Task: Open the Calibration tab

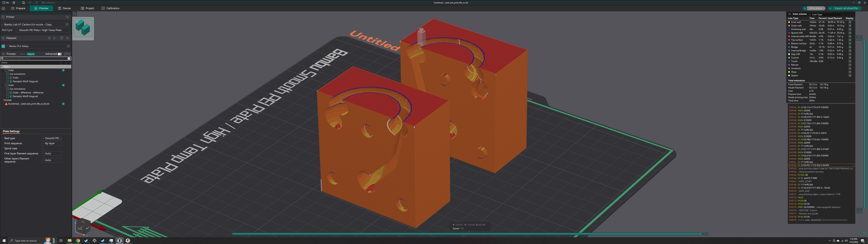Action: 111,8
